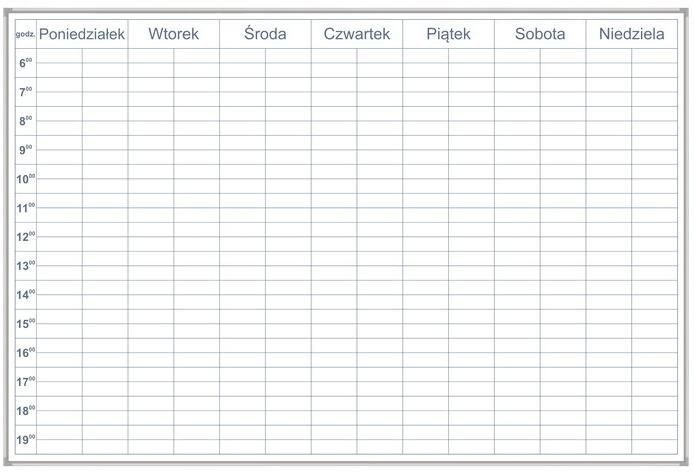Click the godz. header cell
This screenshot has height=472, width=694.
26,34
